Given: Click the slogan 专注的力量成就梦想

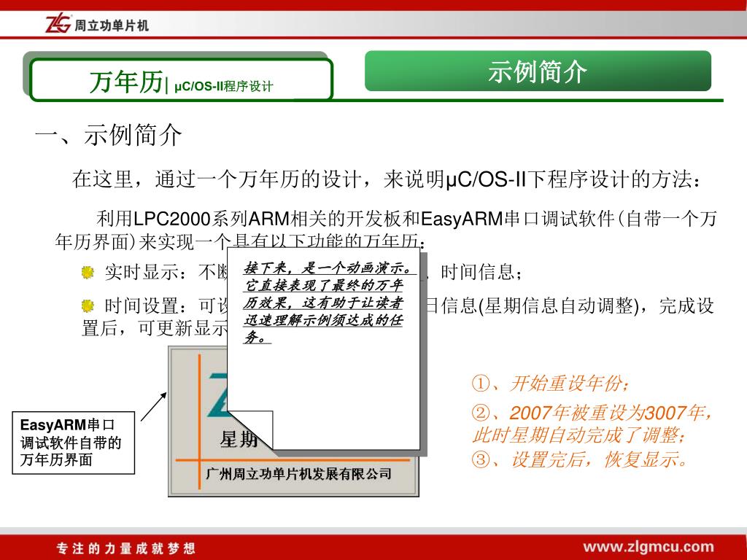Looking at the screenshot, I should [126, 548].
